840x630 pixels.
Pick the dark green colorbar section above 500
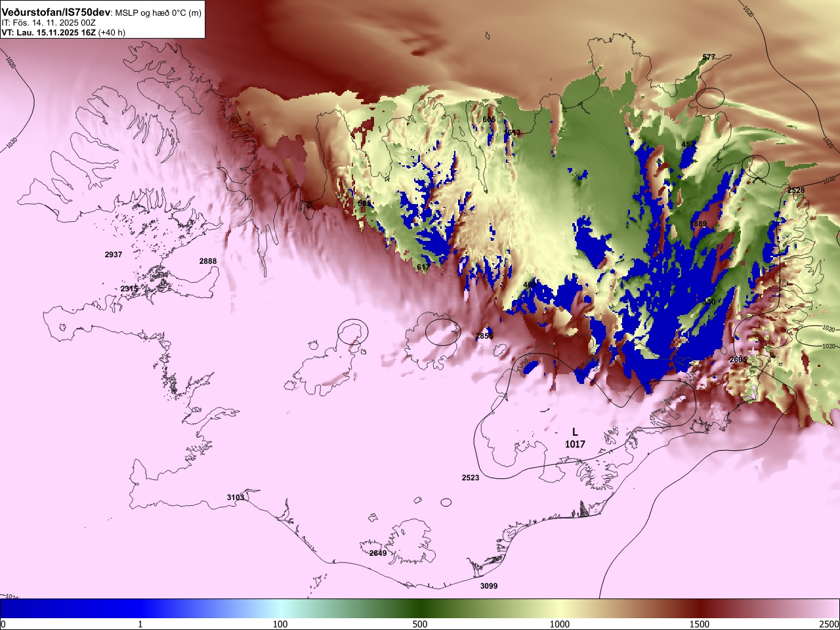tap(420, 608)
